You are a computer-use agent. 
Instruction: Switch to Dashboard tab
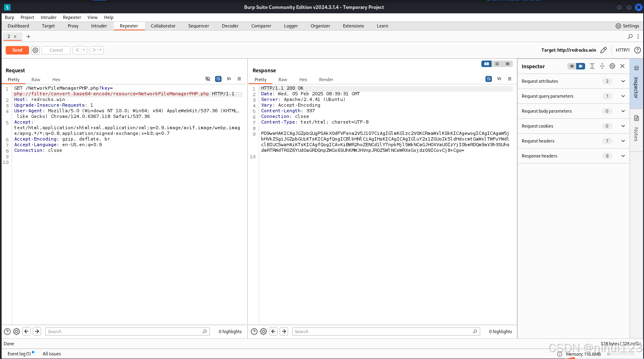[x=18, y=26]
